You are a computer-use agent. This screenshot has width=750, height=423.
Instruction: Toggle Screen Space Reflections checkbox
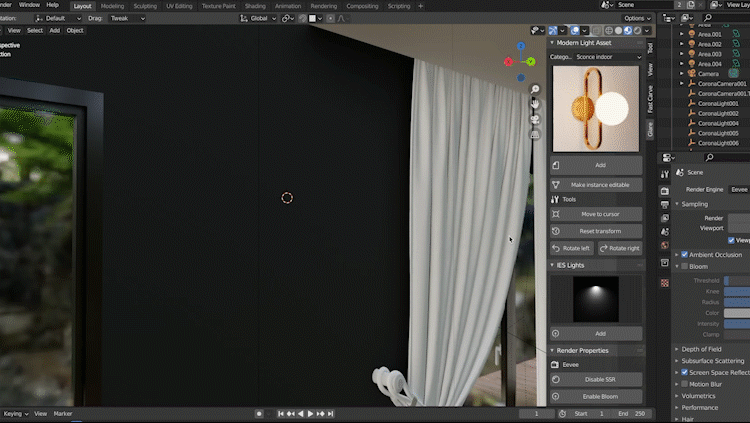pyautogui.click(x=684, y=372)
